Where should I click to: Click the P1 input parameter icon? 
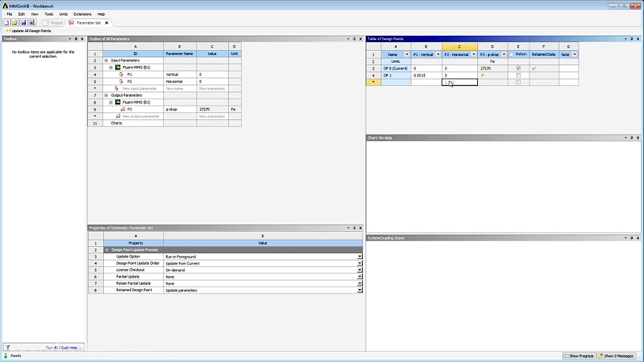point(121,74)
